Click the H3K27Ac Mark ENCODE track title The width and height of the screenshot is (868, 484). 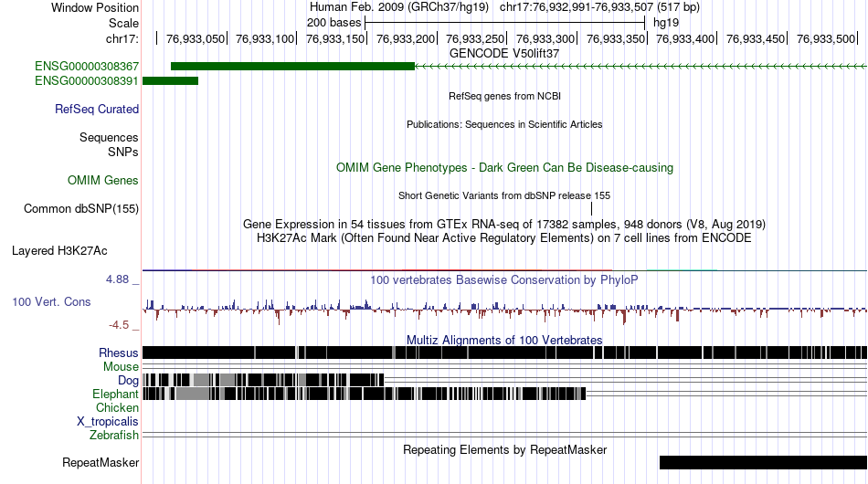[504, 237]
